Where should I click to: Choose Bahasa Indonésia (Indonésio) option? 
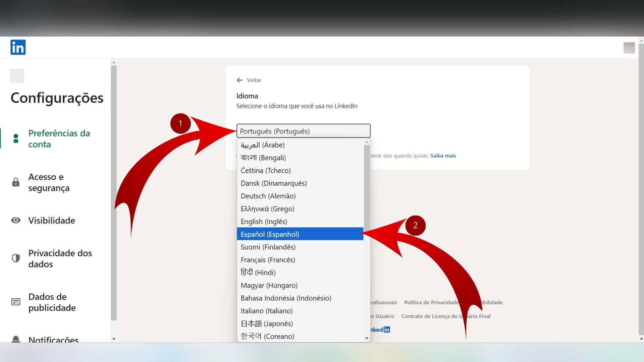[x=300, y=298]
